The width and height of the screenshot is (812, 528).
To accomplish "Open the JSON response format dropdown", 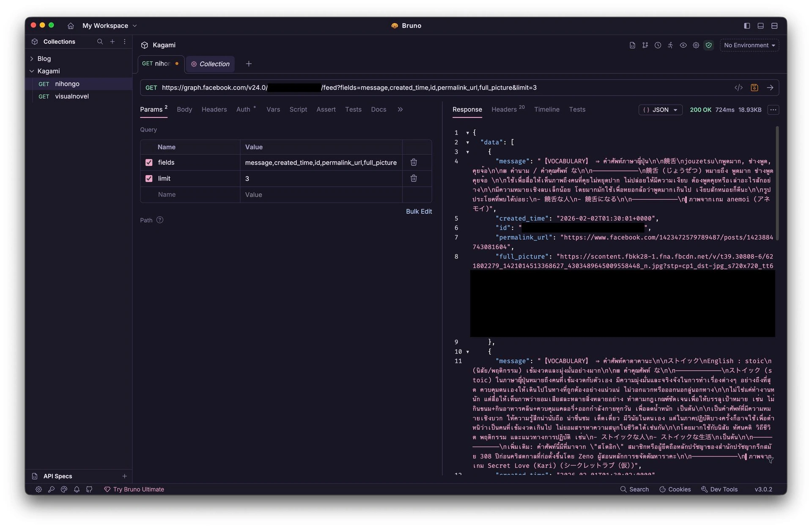I will pos(660,110).
